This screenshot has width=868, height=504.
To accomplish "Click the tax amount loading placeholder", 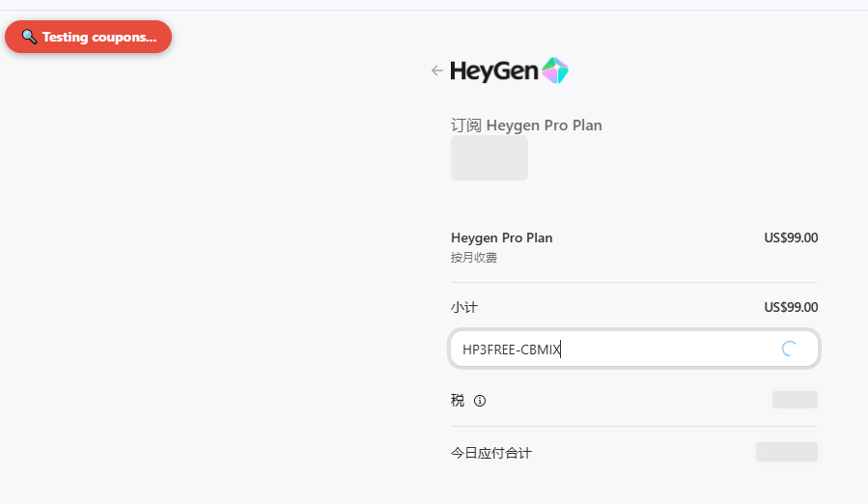I will coord(795,400).
